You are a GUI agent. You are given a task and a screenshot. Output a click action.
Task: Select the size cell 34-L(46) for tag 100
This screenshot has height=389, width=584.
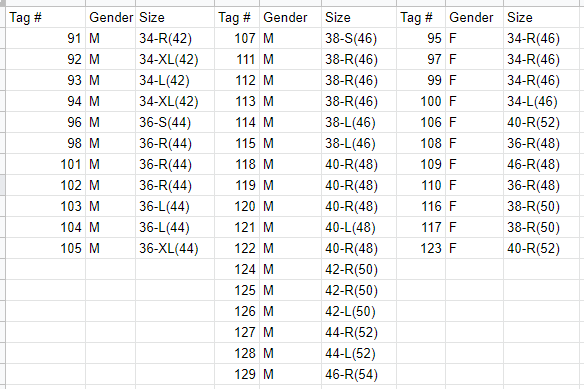coord(541,101)
